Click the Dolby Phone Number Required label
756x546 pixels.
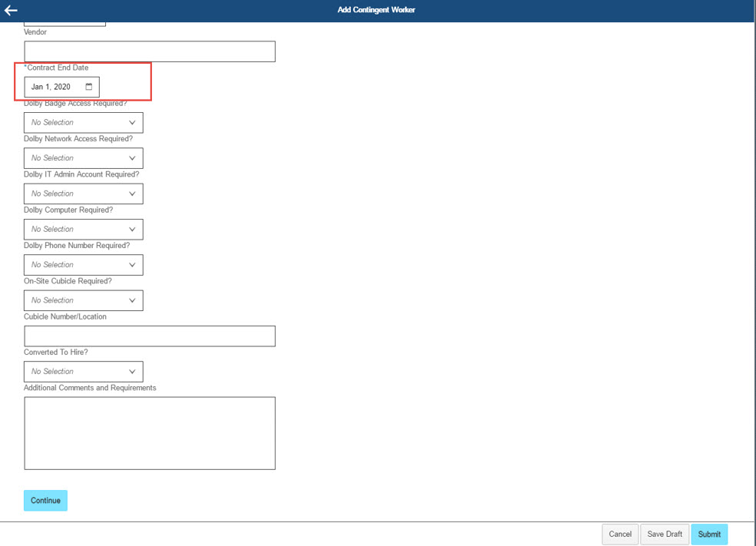click(77, 246)
